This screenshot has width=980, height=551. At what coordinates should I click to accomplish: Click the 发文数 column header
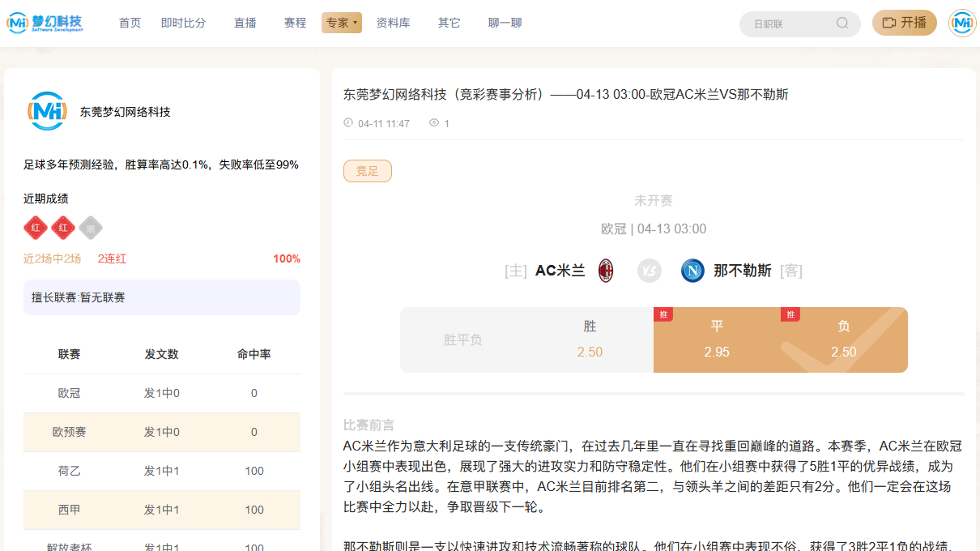(162, 354)
